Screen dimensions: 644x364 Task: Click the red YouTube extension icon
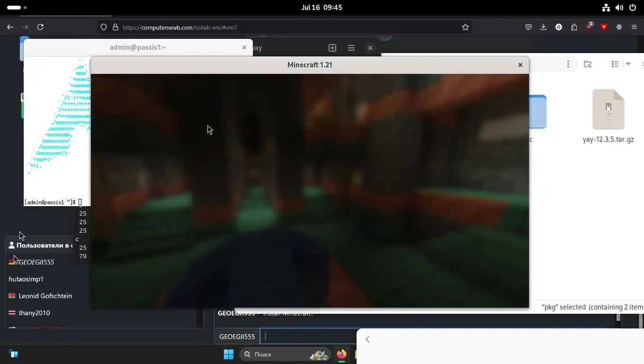tap(604, 27)
